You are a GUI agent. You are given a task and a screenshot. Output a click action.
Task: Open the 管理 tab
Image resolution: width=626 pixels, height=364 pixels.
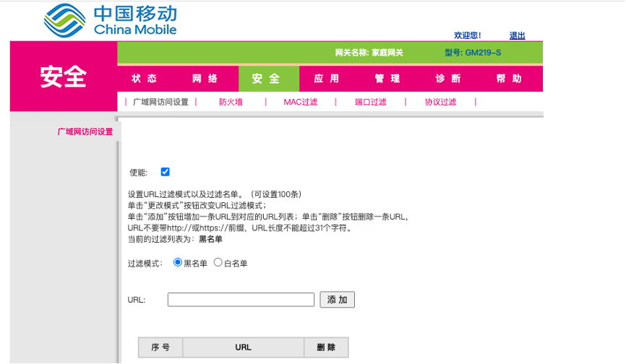coord(387,79)
